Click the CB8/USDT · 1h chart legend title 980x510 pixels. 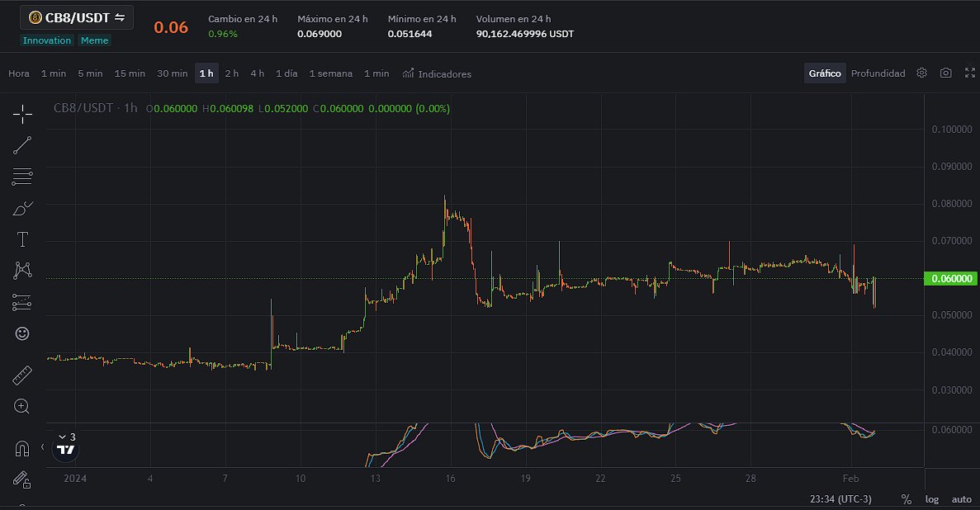click(96, 108)
